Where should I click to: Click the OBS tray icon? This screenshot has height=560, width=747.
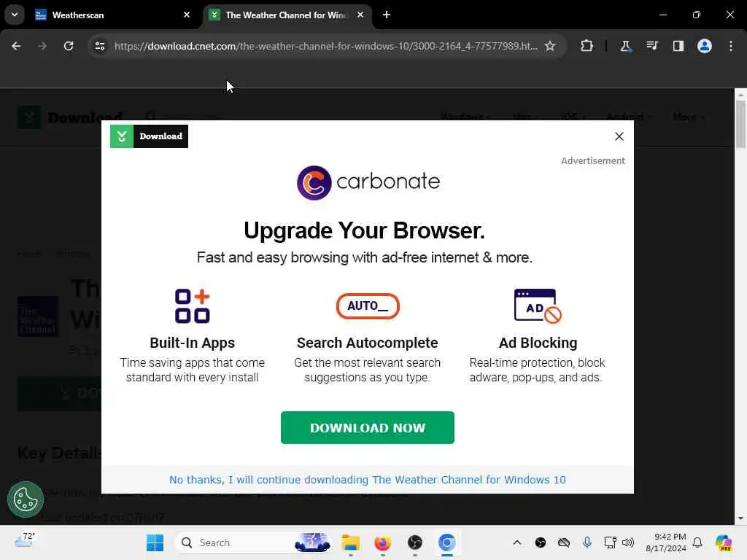click(x=541, y=542)
